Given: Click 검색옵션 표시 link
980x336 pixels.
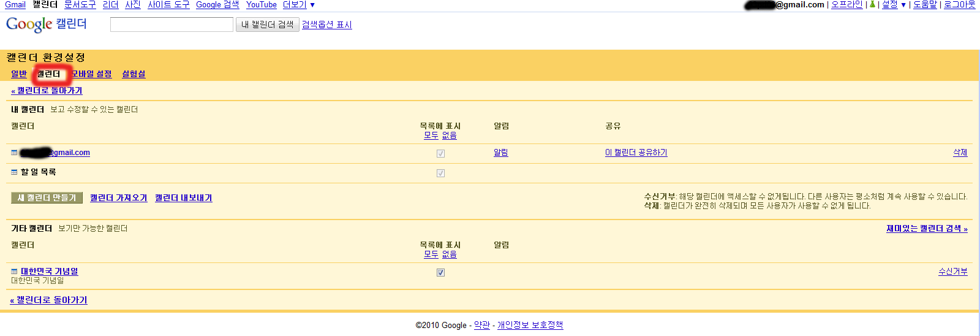Looking at the screenshot, I should (x=327, y=25).
